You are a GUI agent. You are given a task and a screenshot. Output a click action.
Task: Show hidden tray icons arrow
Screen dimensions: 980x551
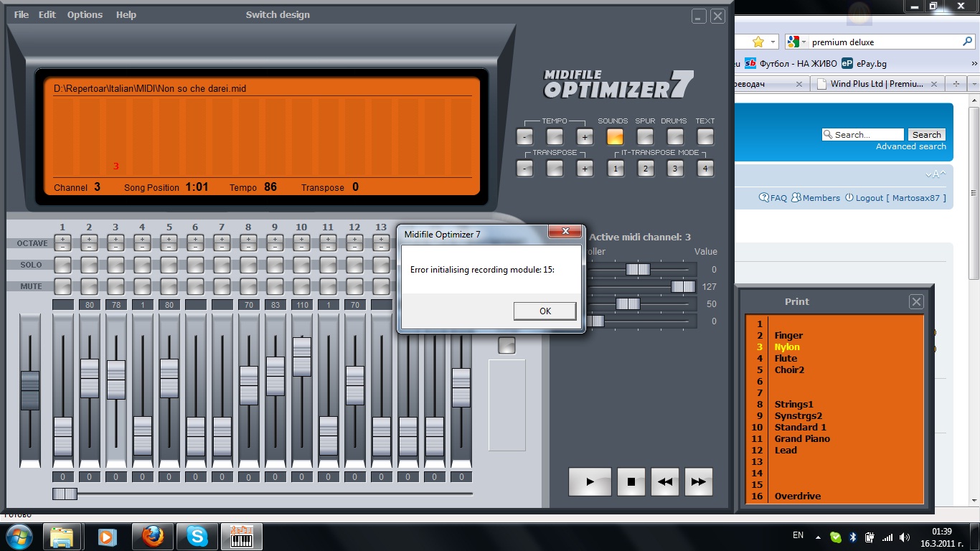818,537
